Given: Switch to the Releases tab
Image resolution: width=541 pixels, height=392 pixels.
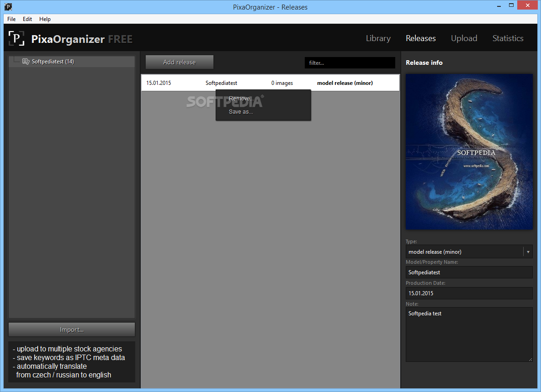Looking at the screenshot, I should (420, 38).
